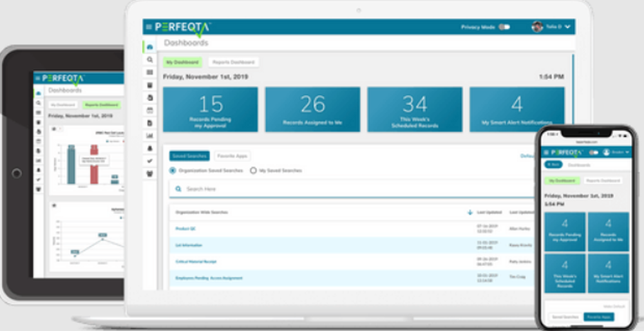
Task: Click the magnifier icon inside the Search Here box
Action: [178, 189]
